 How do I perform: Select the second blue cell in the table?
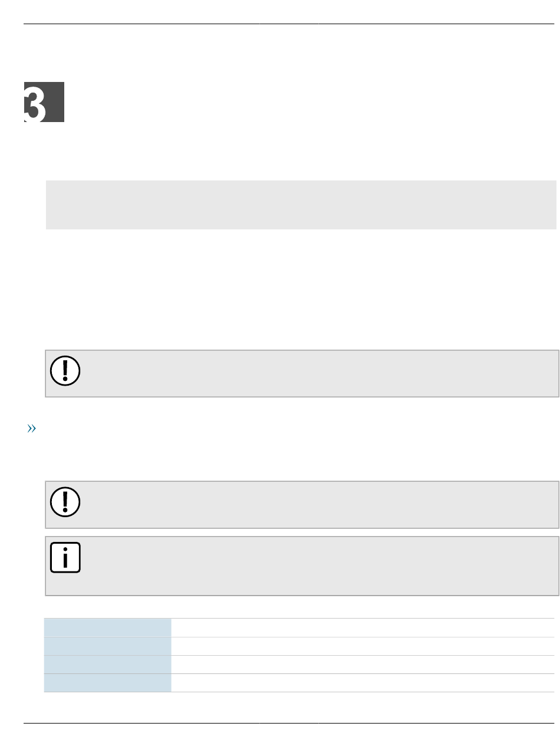click(x=108, y=646)
